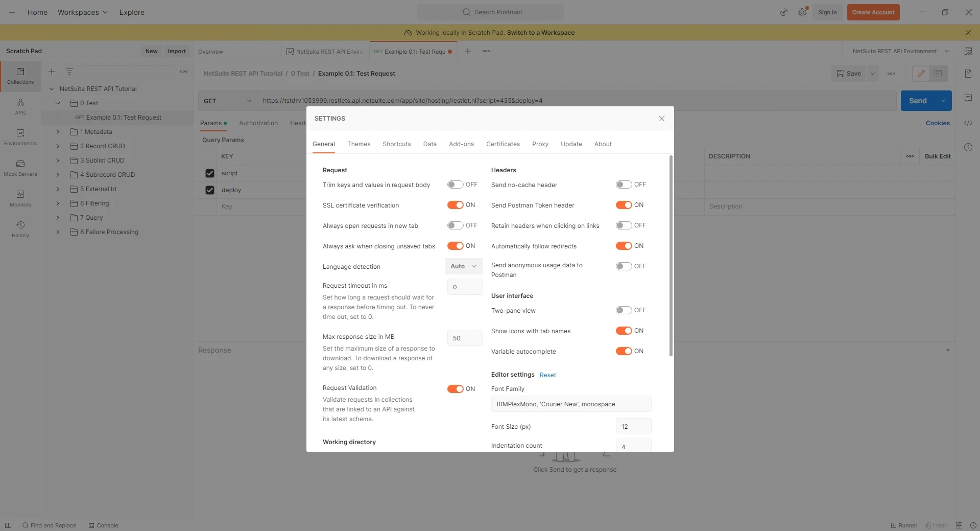
Task: Create a new collection with plus icon
Action: pos(52,72)
